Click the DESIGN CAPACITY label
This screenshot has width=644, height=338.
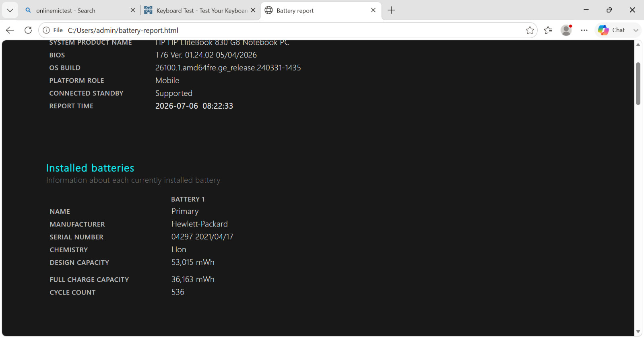79,263
